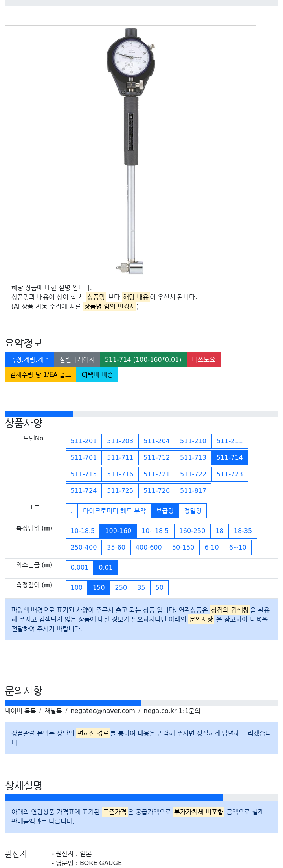Choose model 511-713 option
The image size is (283, 868).
193,457
